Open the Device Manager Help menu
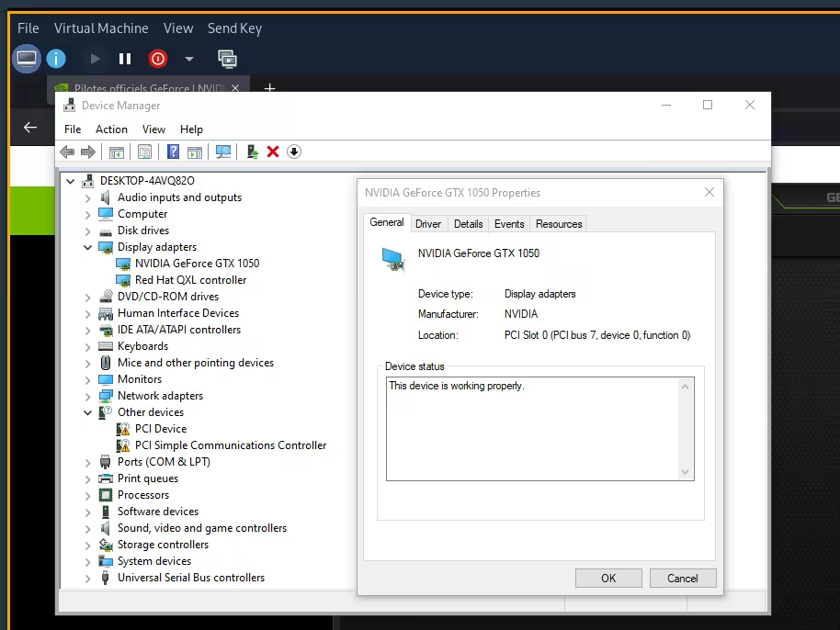 pyautogui.click(x=191, y=129)
